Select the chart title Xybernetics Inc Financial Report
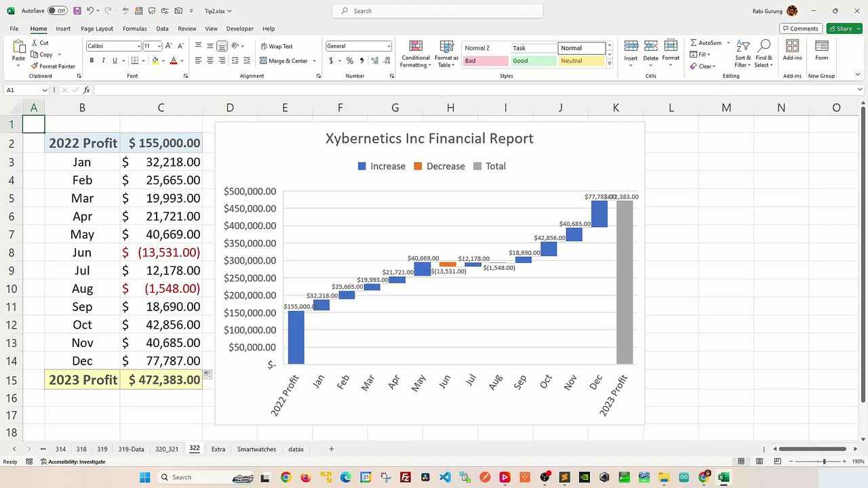The width and height of the screenshot is (868, 488). click(x=429, y=138)
